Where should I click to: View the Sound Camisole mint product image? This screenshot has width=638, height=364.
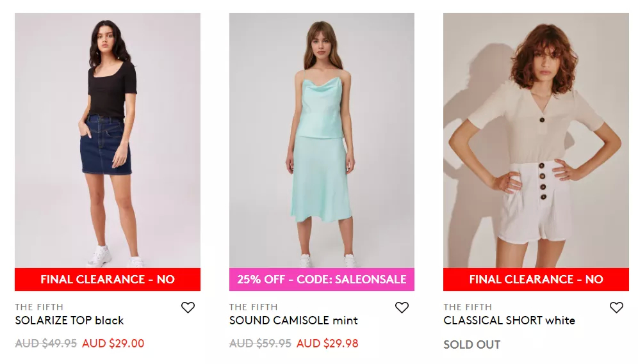pyautogui.click(x=322, y=140)
